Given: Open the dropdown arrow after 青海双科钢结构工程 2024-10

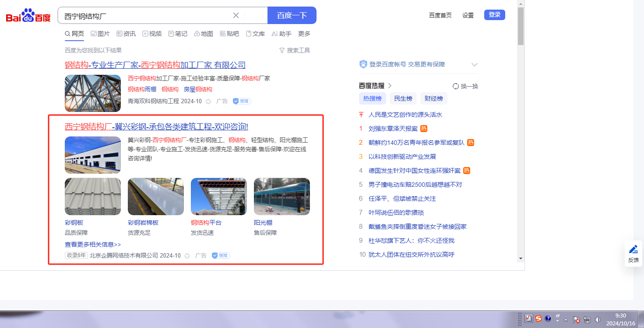Looking at the screenshot, I should [208, 101].
